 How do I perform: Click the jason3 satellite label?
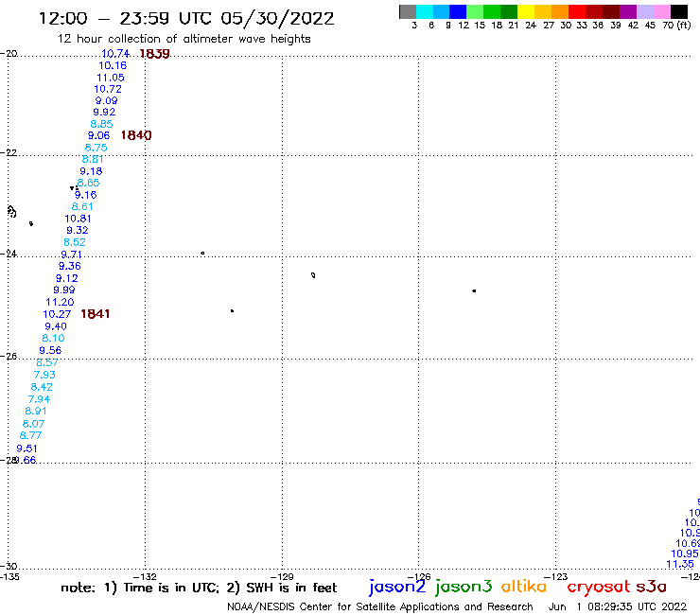click(464, 587)
